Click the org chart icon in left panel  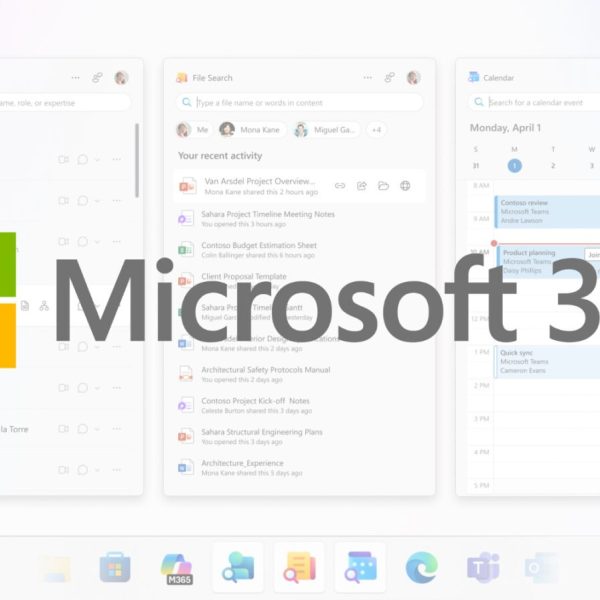(44, 306)
